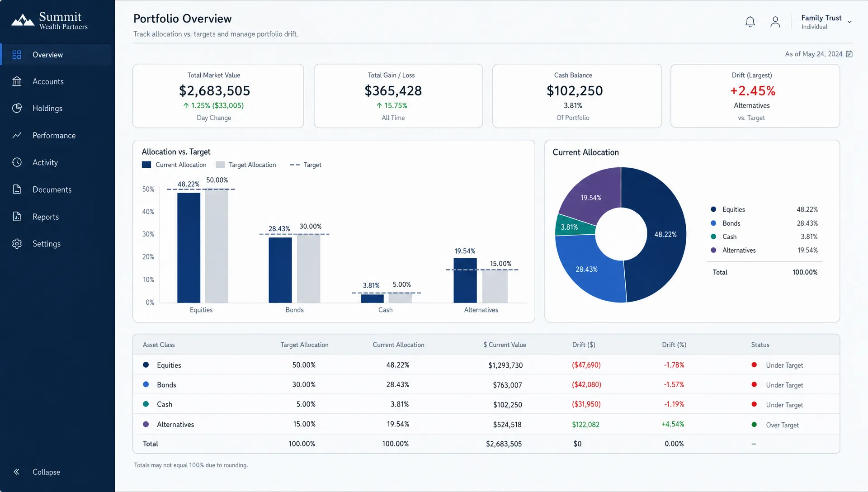Click the Equities 48.22% donut slice

[665, 234]
